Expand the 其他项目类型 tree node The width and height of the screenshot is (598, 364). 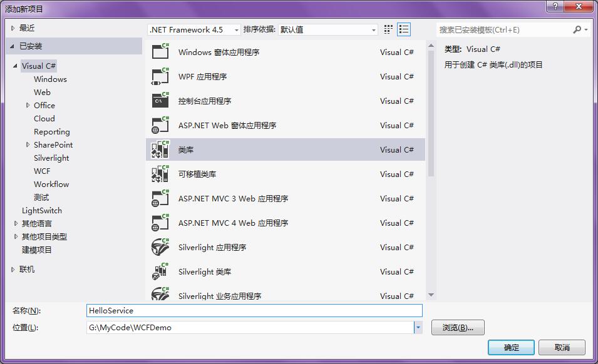point(16,236)
